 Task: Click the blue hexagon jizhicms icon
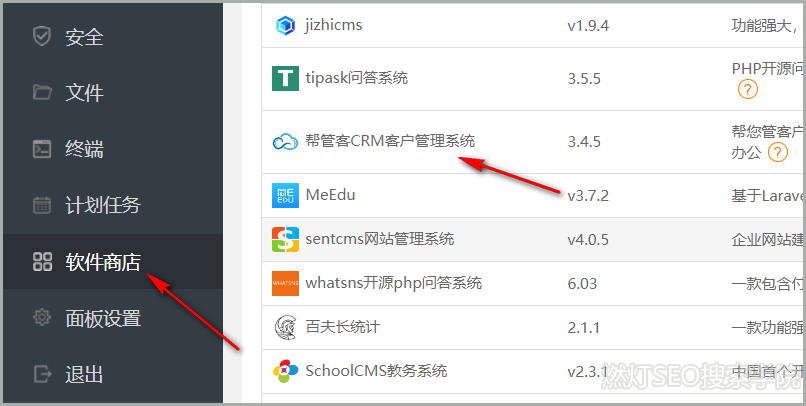[x=285, y=25]
